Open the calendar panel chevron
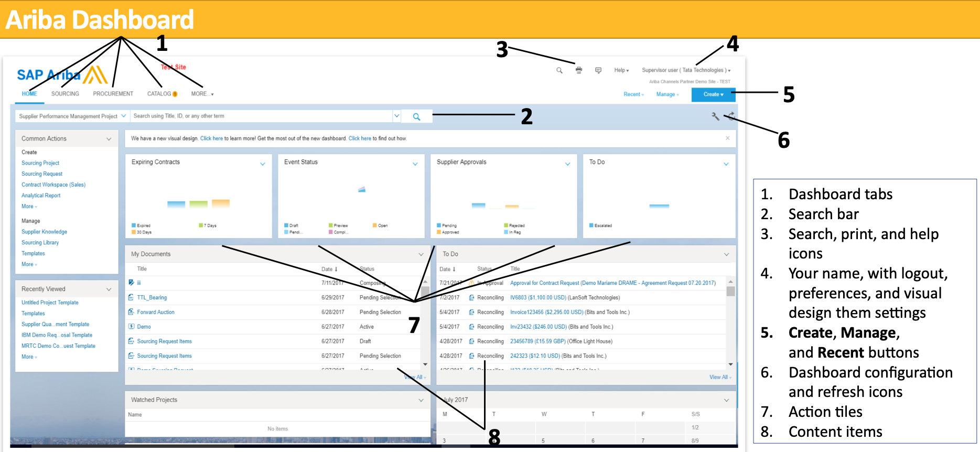 coord(727,400)
